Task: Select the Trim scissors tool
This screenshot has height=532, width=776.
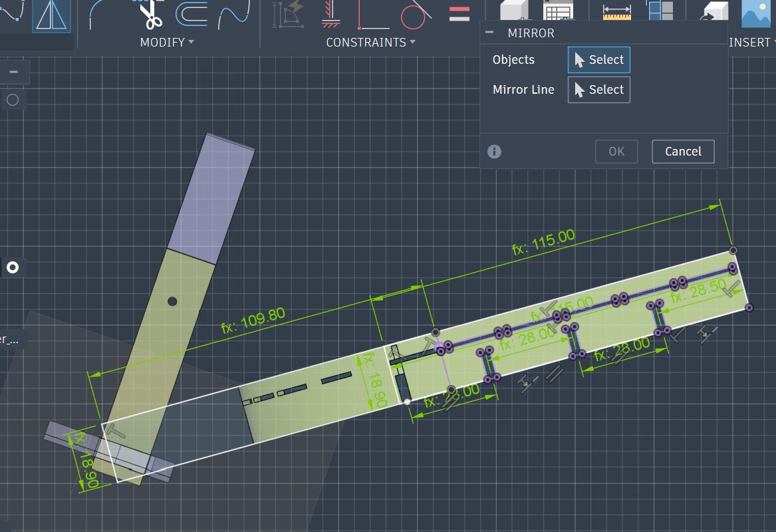Action: click(x=149, y=15)
